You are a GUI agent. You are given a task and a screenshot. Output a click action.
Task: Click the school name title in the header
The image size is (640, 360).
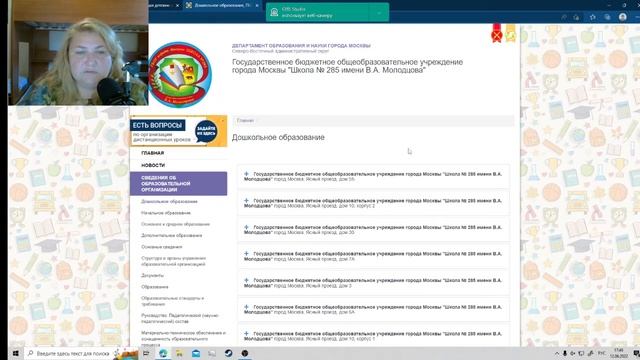click(x=347, y=66)
